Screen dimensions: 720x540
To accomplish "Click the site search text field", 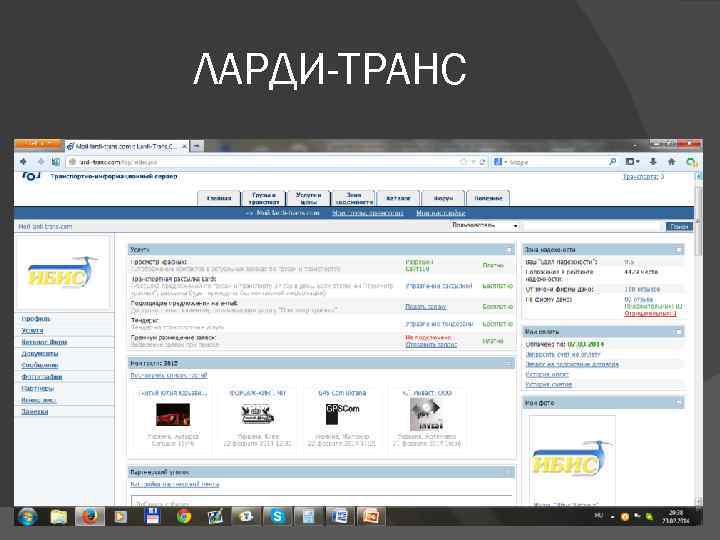I will point(592,226).
